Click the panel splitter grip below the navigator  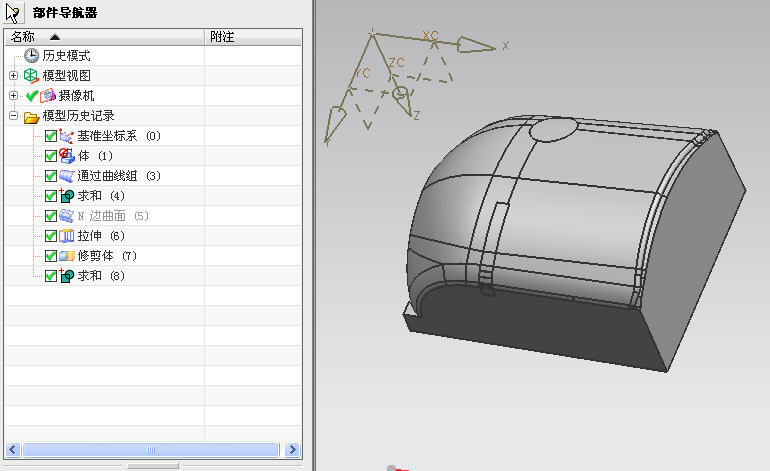tap(153, 465)
